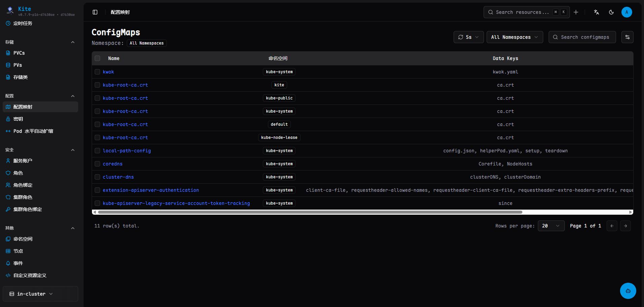Open the All Namespaces dropdown
644x307 pixels.
point(515,37)
